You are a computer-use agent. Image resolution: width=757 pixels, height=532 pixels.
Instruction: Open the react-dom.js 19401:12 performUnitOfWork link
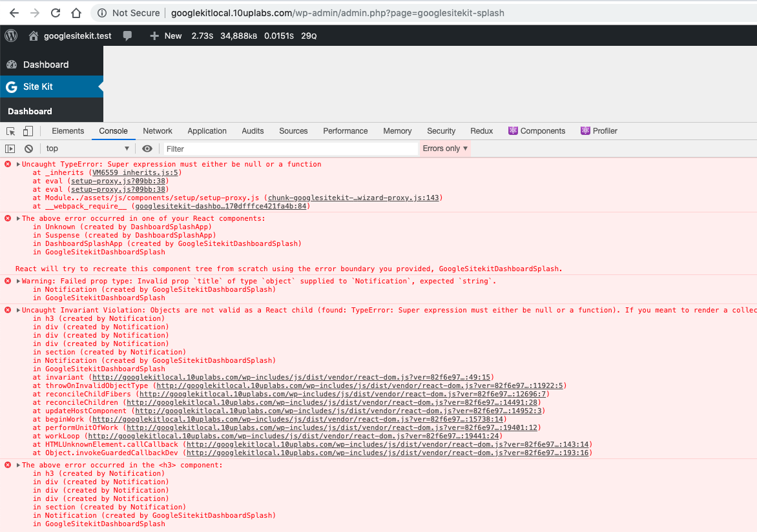331,427
